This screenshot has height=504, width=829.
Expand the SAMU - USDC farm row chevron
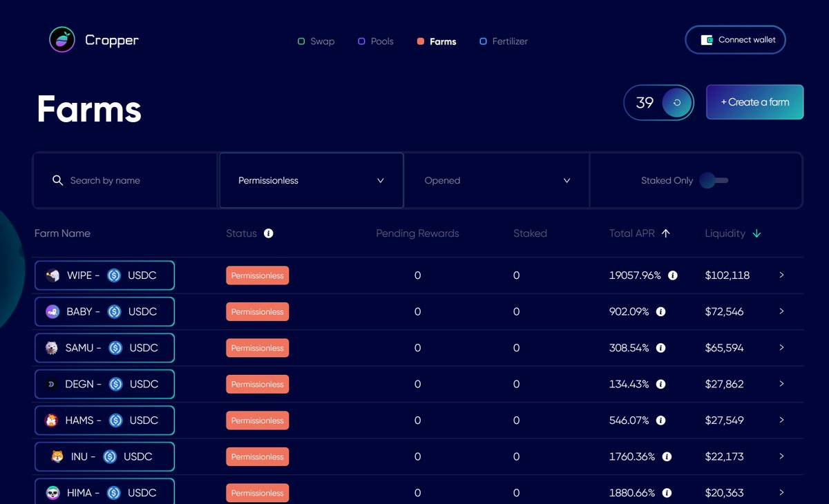click(x=781, y=347)
